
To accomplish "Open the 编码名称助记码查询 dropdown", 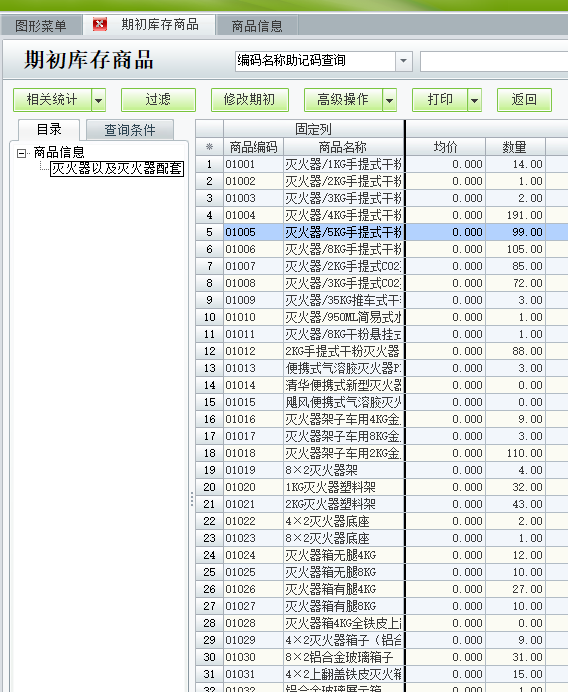I will pos(403,61).
